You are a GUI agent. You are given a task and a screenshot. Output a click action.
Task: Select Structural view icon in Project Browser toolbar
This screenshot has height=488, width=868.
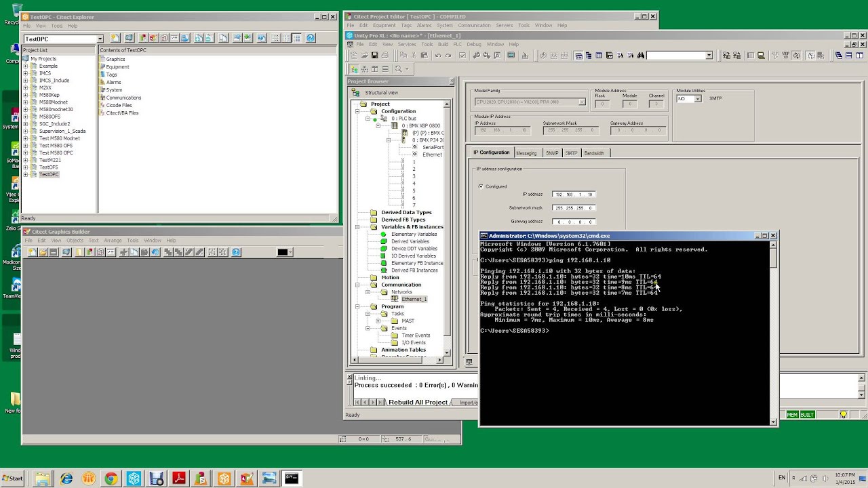coord(354,69)
